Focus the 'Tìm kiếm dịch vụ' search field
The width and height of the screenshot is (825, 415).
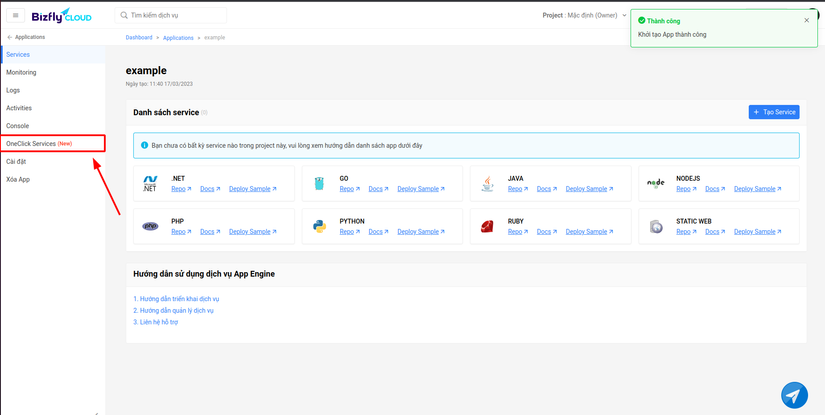[170, 15]
